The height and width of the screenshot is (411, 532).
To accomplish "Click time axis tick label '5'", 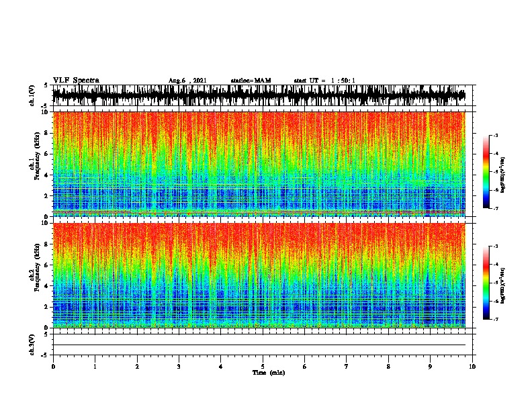I will 263,367.
